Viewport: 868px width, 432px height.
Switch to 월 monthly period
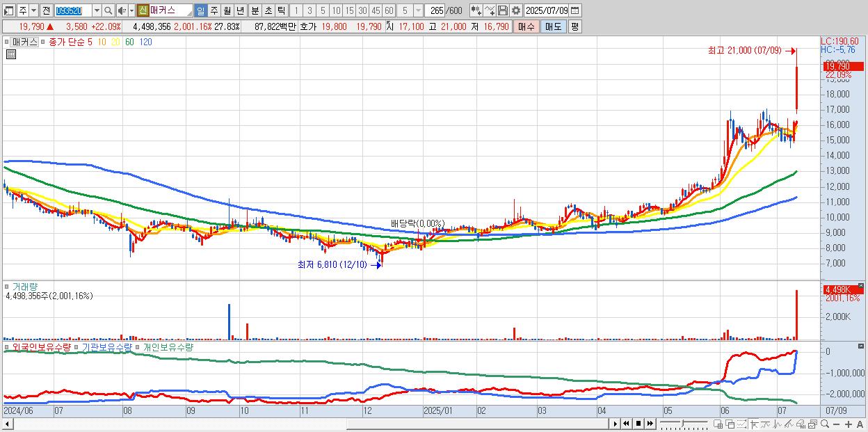click(227, 10)
